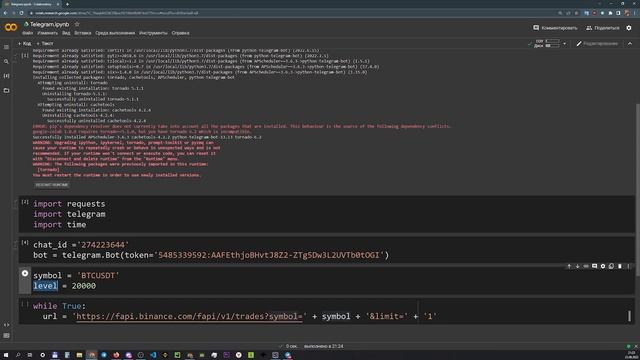Copy link to the selected cell

pyautogui.click(x=586, y=266)
